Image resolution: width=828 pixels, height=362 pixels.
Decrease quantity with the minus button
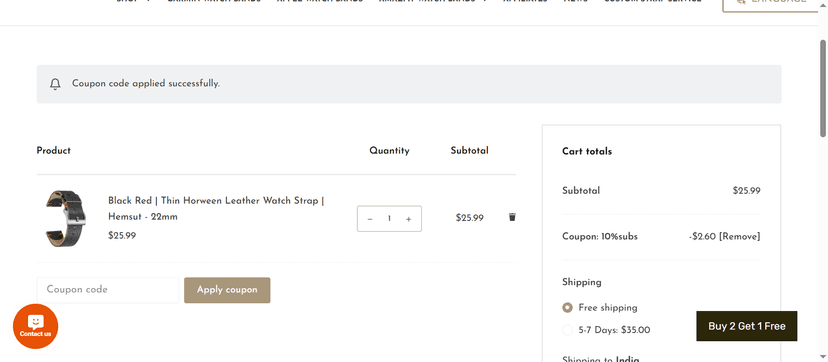point(370,219)
